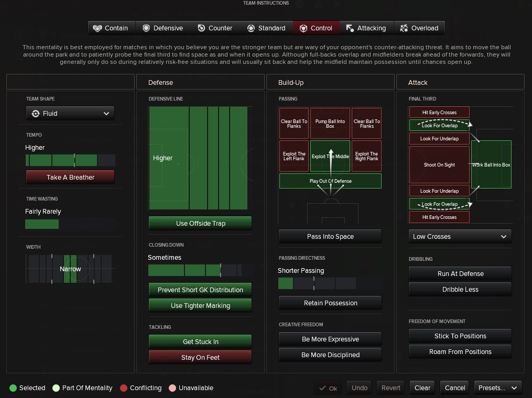
Task: Toggle Shoot On Sight instruction
Action: click(x=439, y=165)
